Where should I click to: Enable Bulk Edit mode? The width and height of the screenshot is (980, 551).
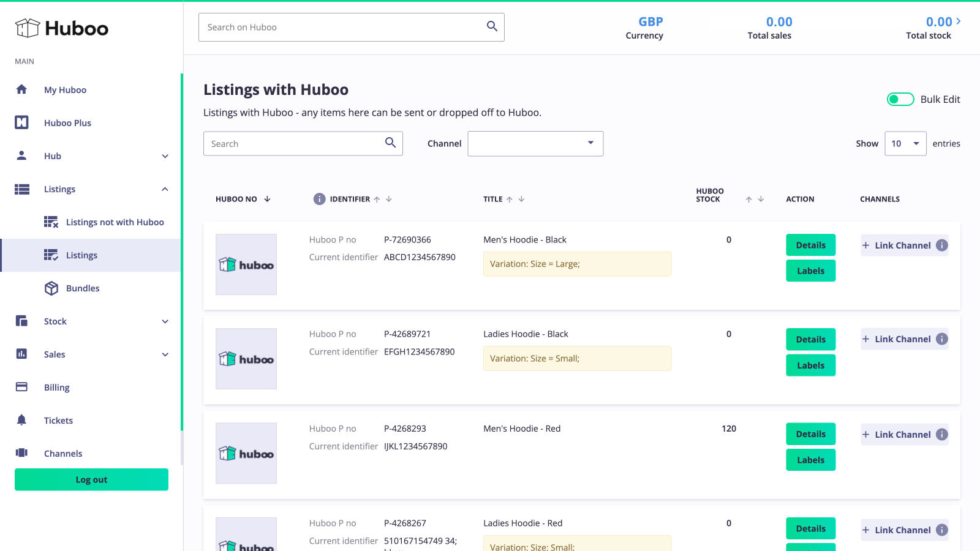tap(900, 99)
